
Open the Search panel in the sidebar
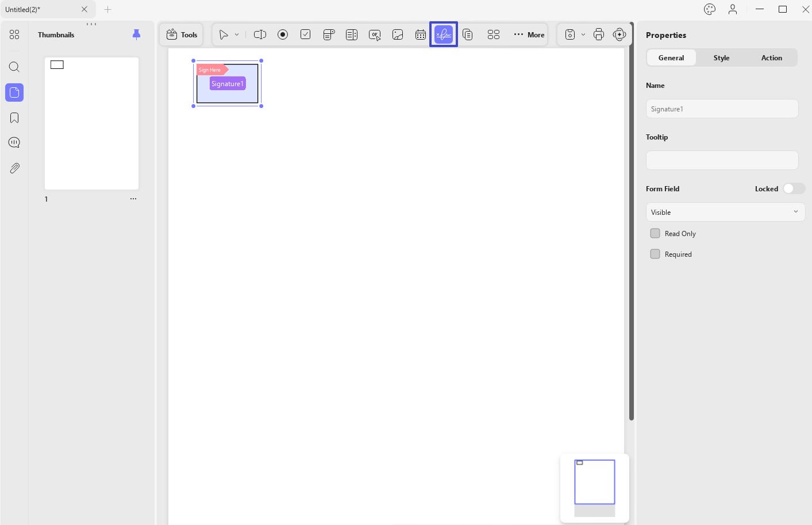pos(14,67)
